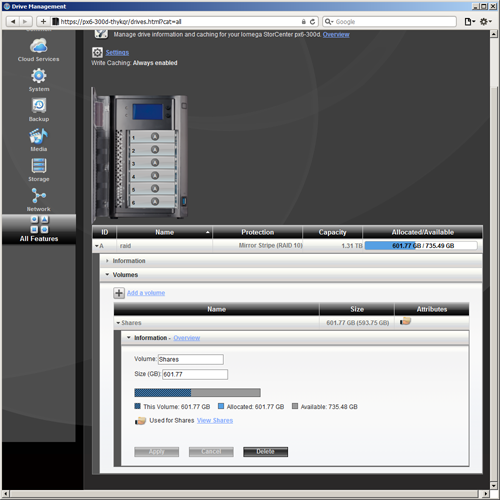Click the Allocated light blue swatch
This screenshot has width=500, height=500.
221,406
